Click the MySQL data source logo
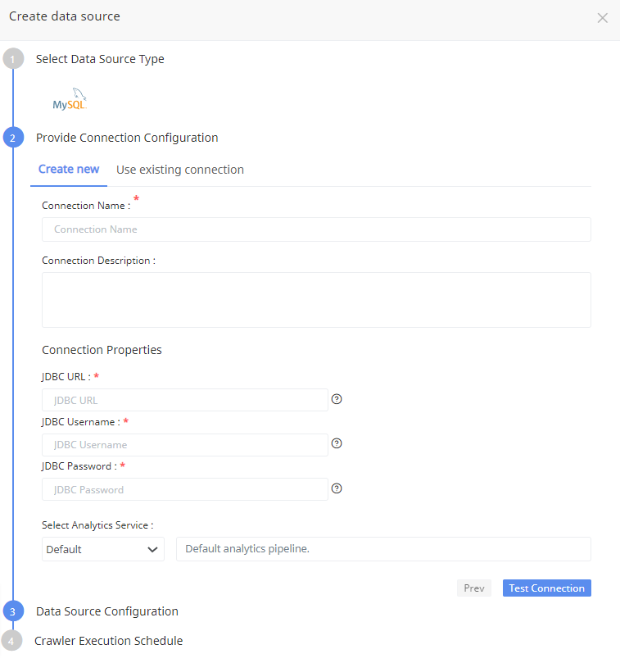 tap(70, 99)
